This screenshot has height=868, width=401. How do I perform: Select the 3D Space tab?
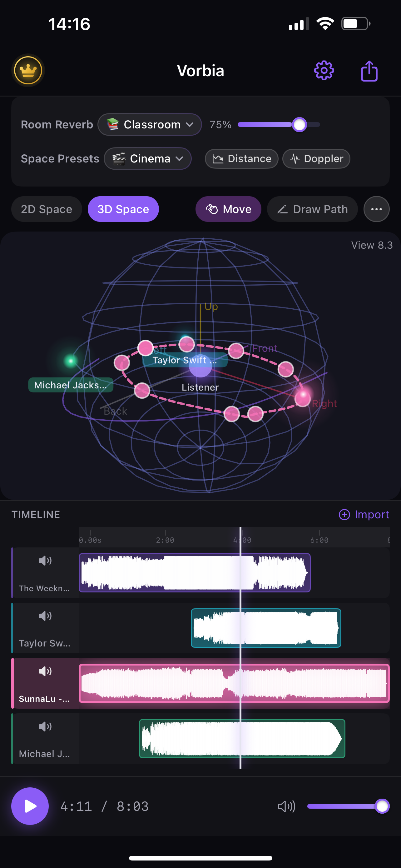click(x=123, y=209)
